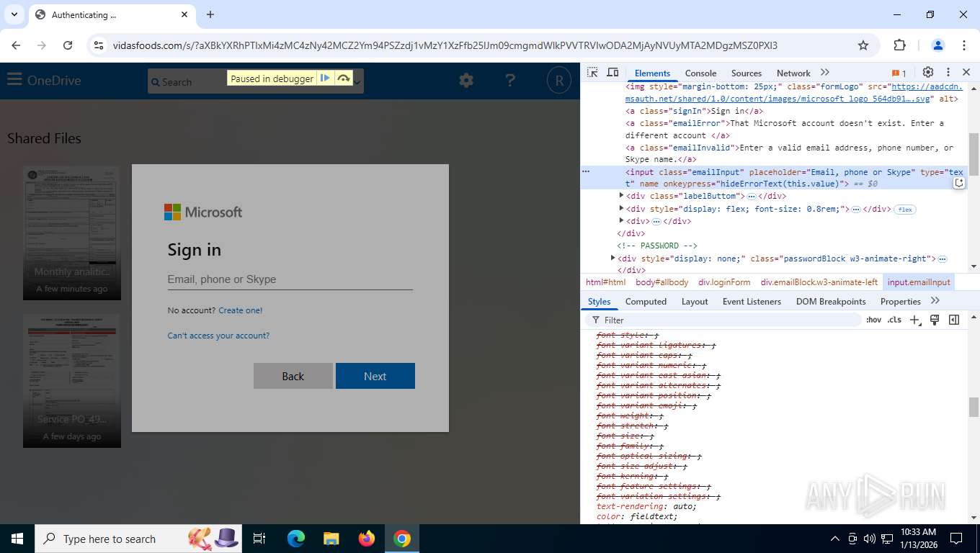Switch to the Sources tab
Image resolution: width=980 pixels, height=553 pixels.
(x=746, y=73)
